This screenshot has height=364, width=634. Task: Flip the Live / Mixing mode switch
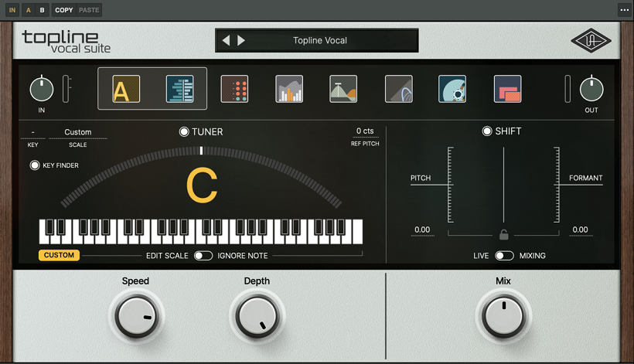504,256
